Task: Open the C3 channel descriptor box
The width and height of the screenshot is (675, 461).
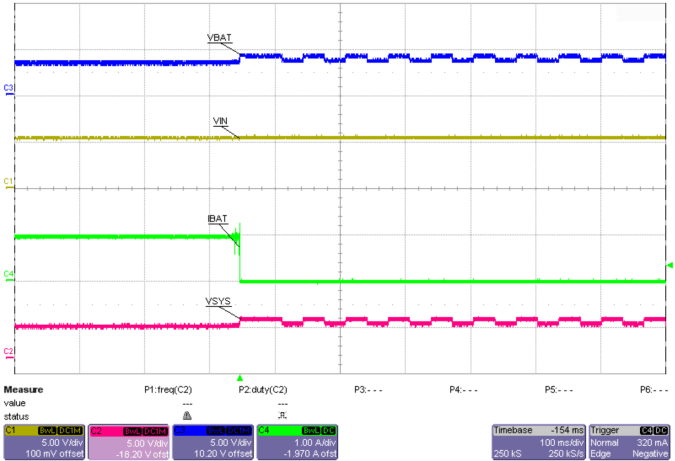Action: [x=213, y=442]
